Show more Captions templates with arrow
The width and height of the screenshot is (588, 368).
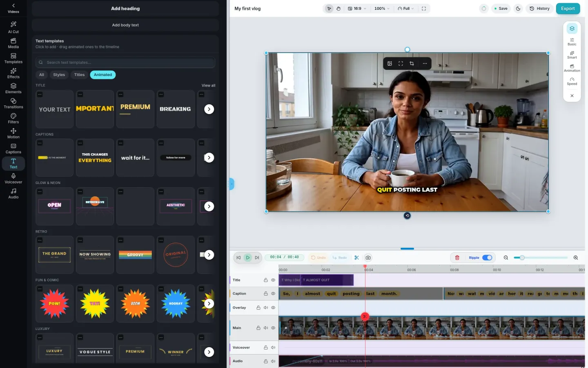[209, 158]
